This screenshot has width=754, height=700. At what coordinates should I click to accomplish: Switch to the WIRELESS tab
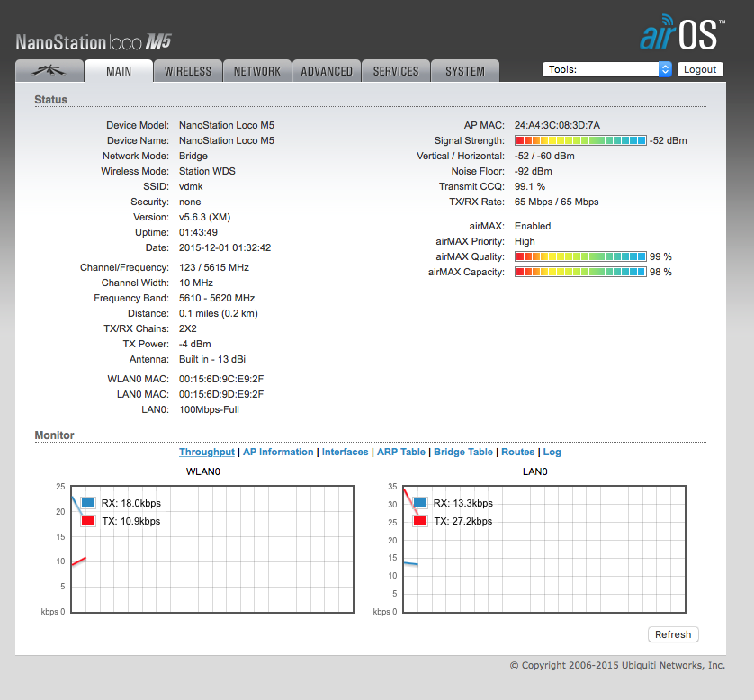(x=187, y=71)
